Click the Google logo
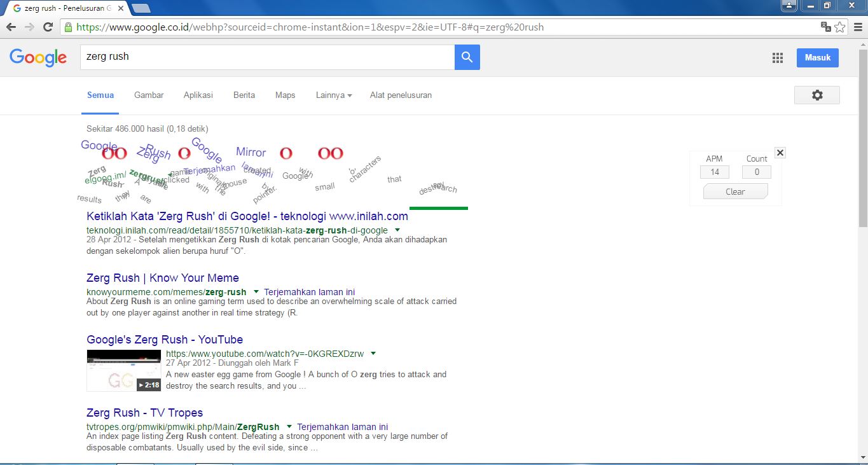 point(38,57)
